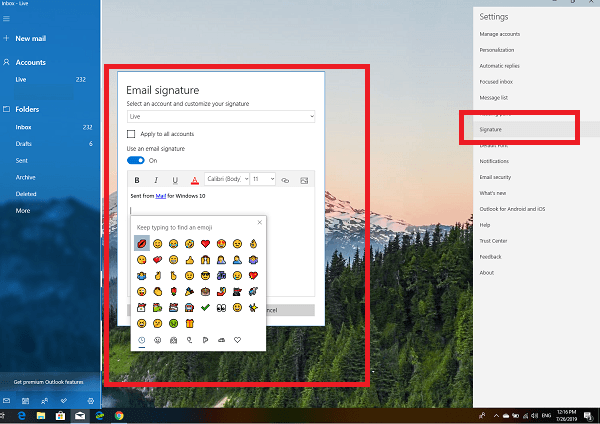Insert the green check mark emoji
Screen dimensions: 600x424
(205, 307)
